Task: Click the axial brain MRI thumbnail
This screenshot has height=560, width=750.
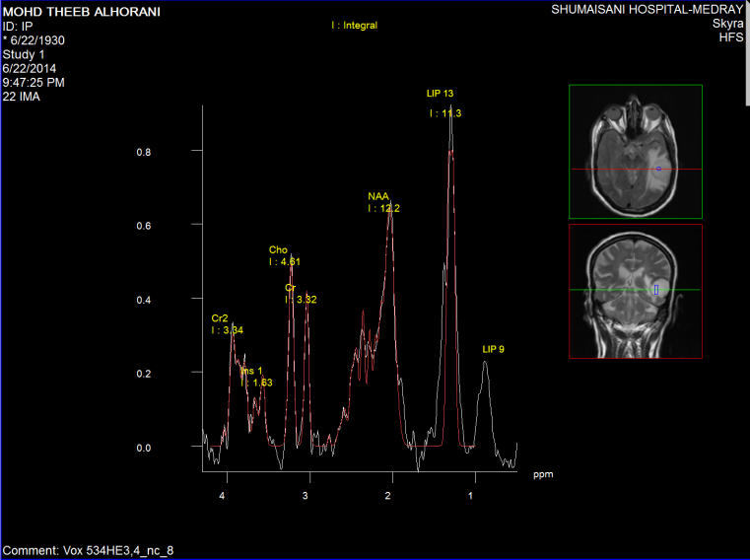Action: [635, 151]
